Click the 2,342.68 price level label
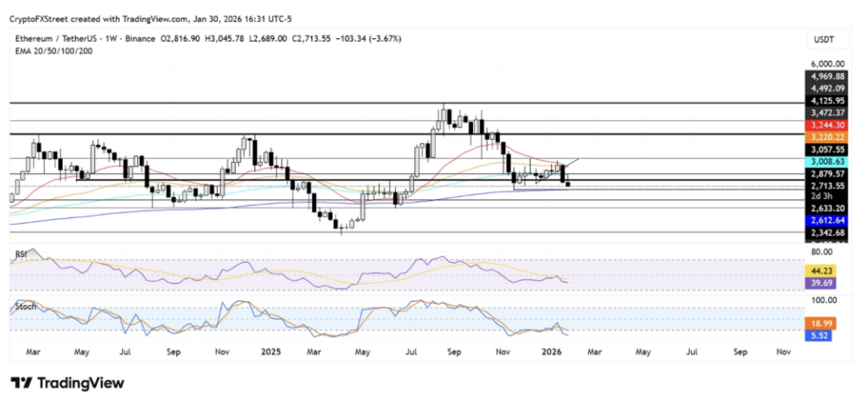 pos(821,232)
